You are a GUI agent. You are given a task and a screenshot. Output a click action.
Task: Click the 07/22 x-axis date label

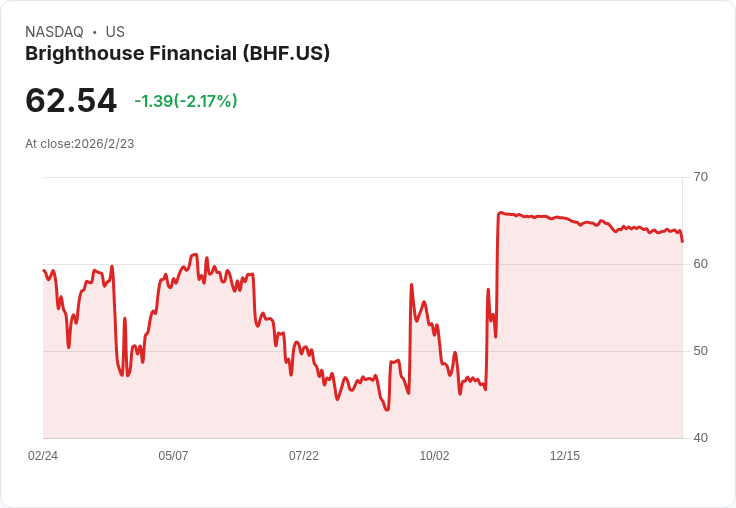tap(304, 456)
